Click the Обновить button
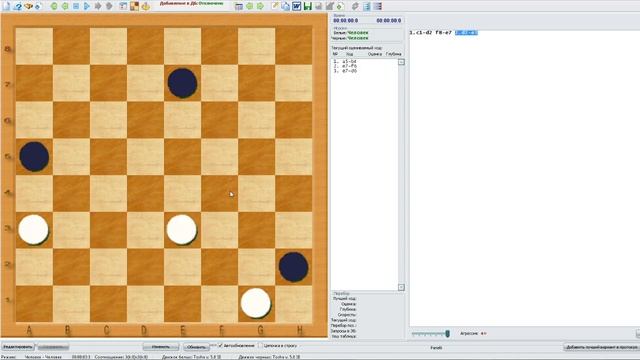The image size is (640, 360). 196,347
